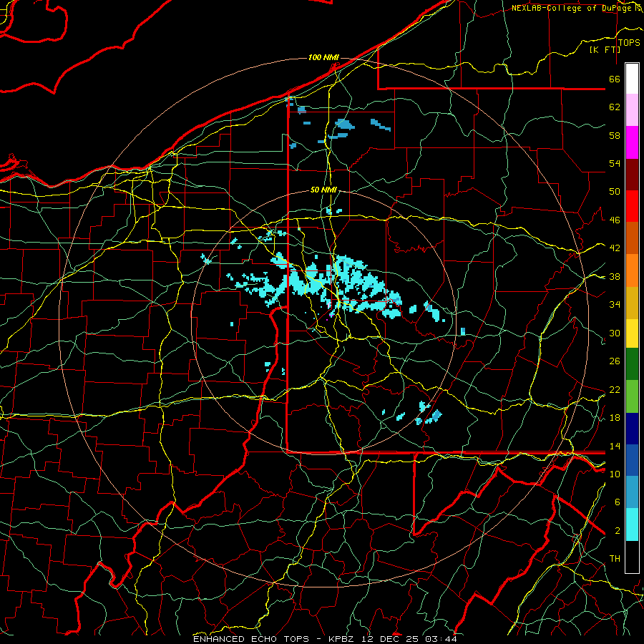Image resolution: width=644 pixels, height=644 pixels.
Task: Click the legend value 10
Action: click(x=615, y=474)
